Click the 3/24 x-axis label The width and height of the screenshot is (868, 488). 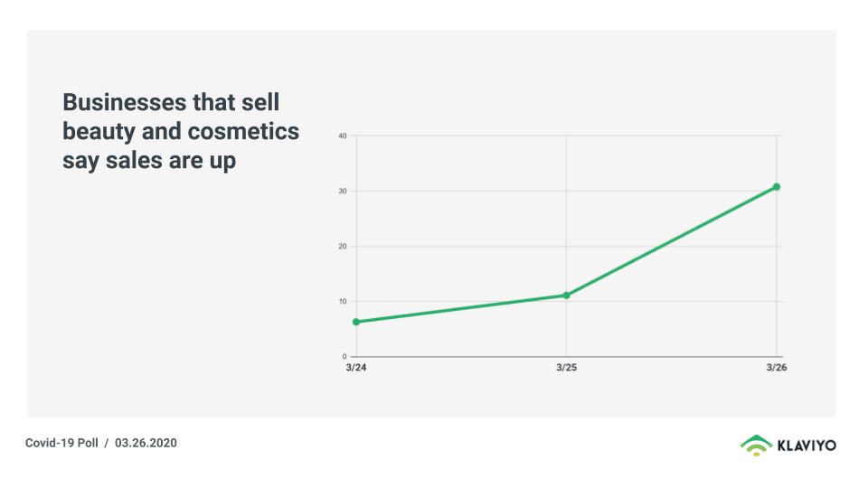point(355,369)
